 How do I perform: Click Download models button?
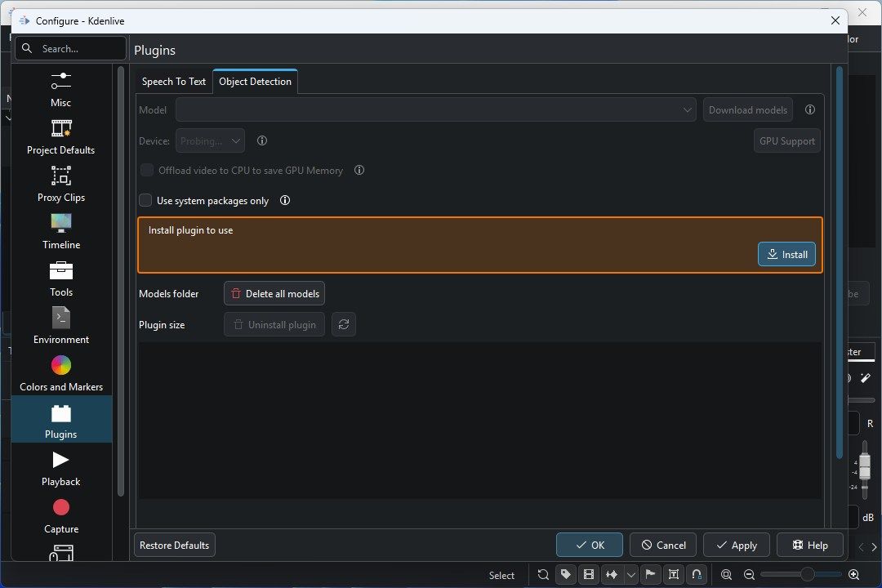coord(747,109)
